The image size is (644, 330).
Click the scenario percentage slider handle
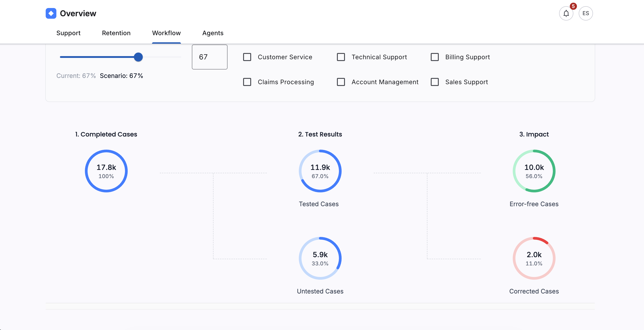[138, 57]
